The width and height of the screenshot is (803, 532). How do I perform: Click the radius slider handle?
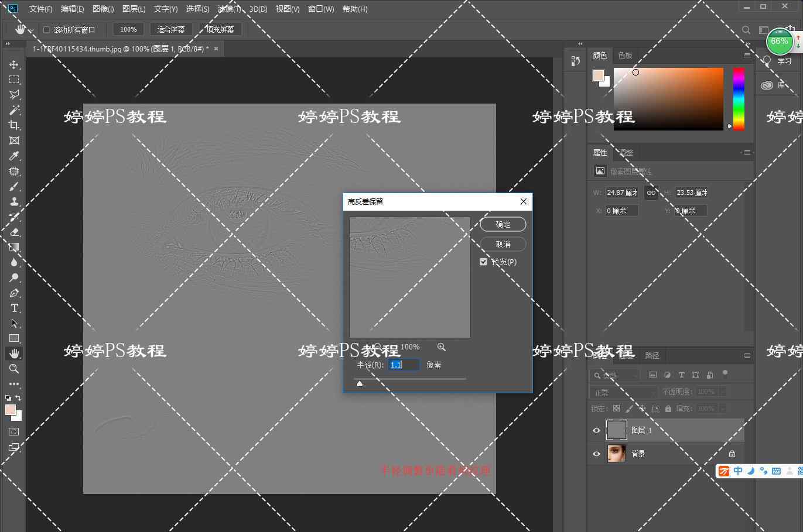[x=360, y=383]
